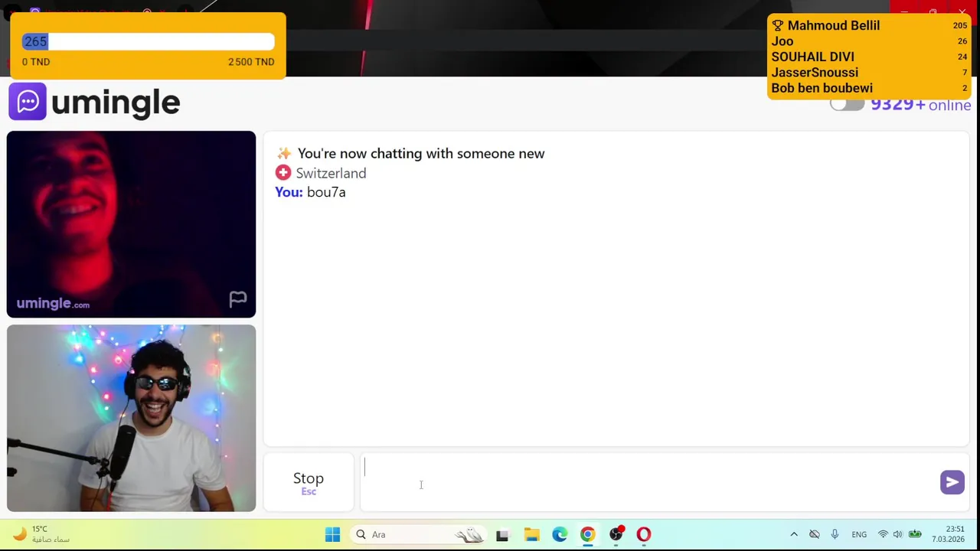Image resolution: width=980 pixels, height=551 pixels.
Task: Select Bob ben boubewi in the leaderboard
Action: click(x=869, y=88)
